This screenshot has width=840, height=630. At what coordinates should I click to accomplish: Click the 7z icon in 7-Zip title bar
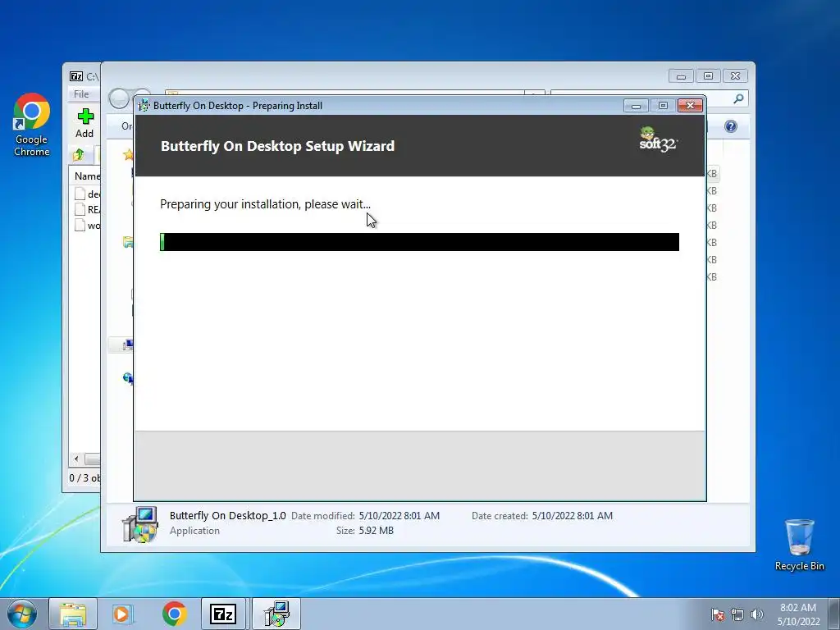point(76,76)
